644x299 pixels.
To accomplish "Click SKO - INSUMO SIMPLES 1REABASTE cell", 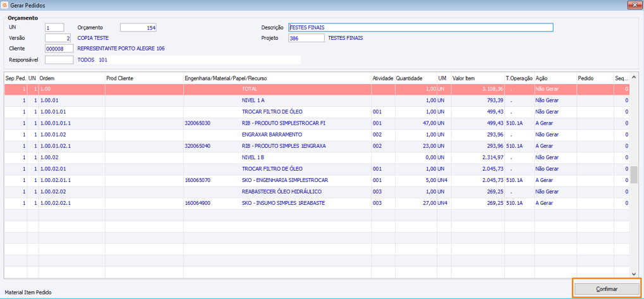I will (x=284, y=204).
